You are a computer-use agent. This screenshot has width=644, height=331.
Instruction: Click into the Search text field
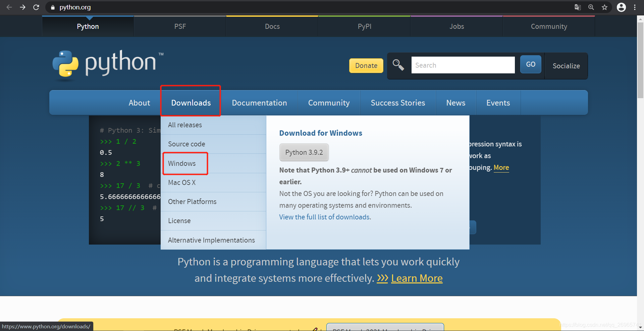463,65
